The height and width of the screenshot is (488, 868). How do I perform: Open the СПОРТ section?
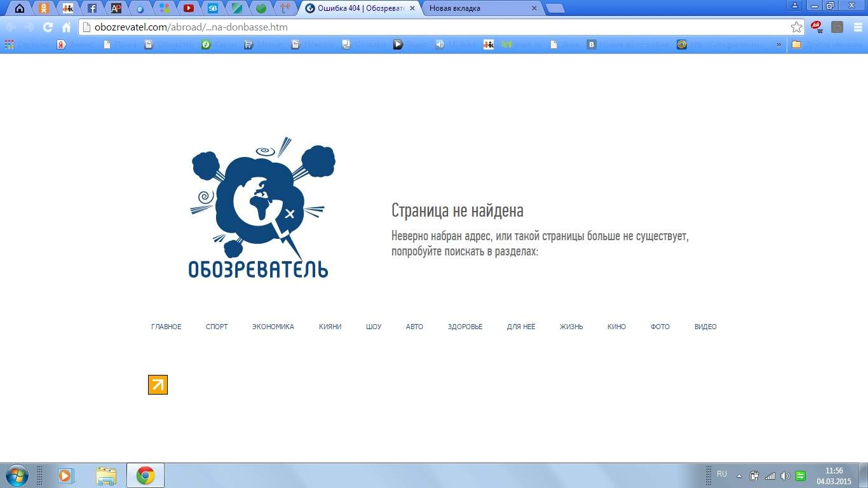tap(217, 327)
